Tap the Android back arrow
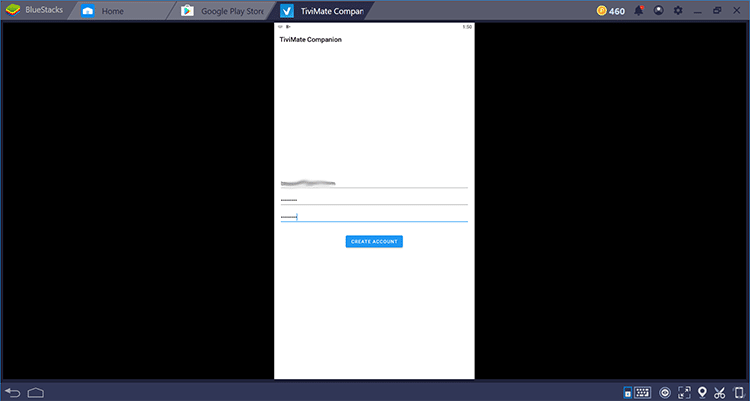 (13, 393)
